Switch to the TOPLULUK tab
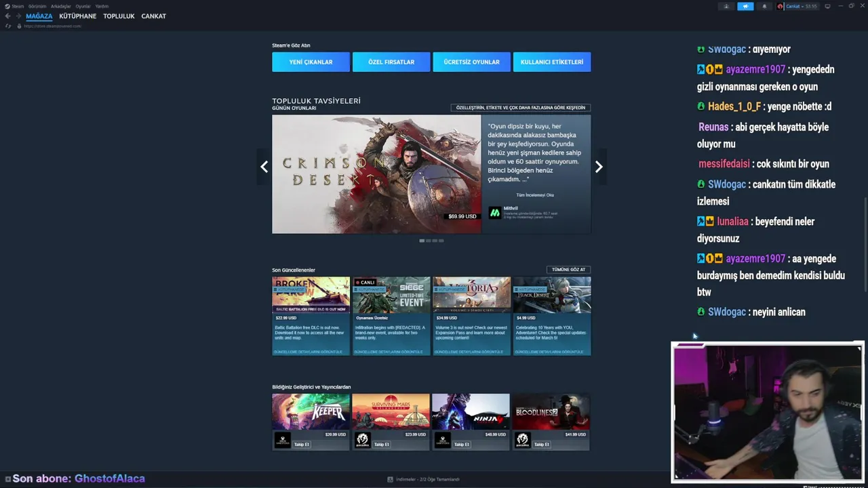 click(119, 16)
